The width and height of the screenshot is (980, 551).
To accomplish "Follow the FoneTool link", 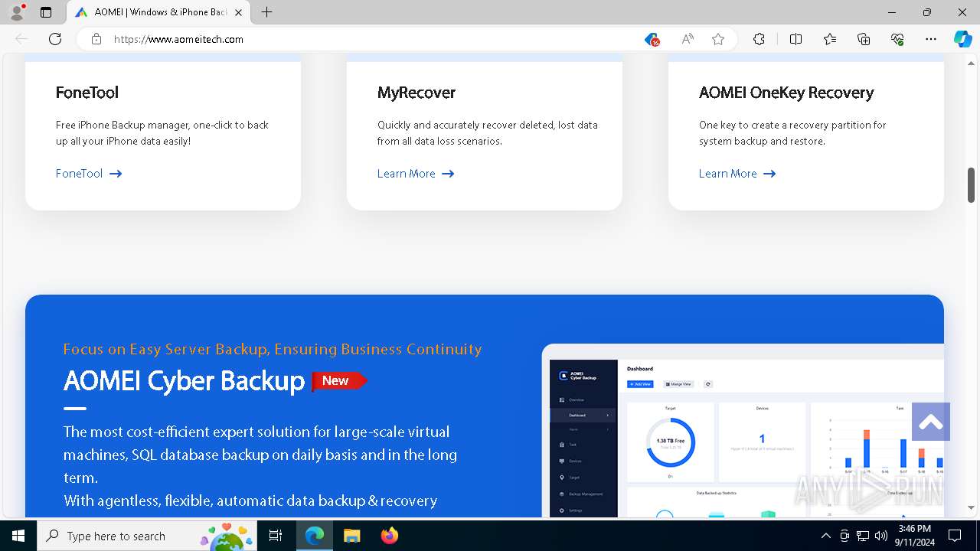I will pyautogui.click(x=89, y=174).
